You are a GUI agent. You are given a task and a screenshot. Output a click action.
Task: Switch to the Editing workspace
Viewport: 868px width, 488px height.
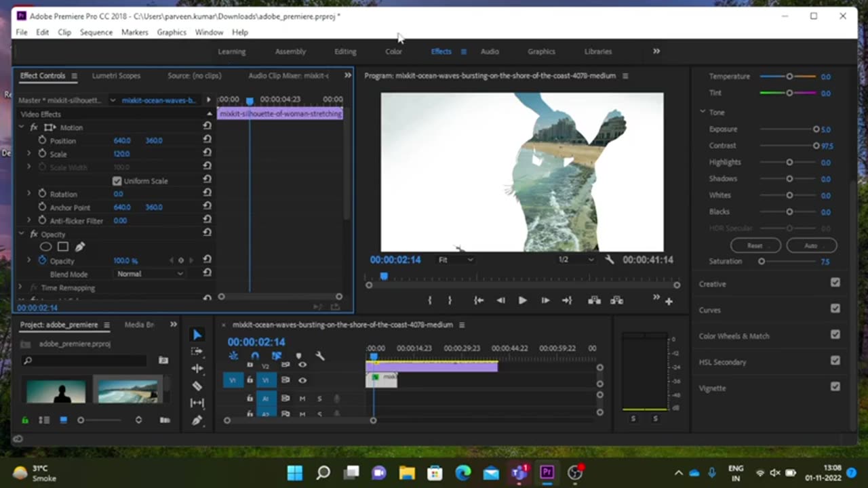345,52
